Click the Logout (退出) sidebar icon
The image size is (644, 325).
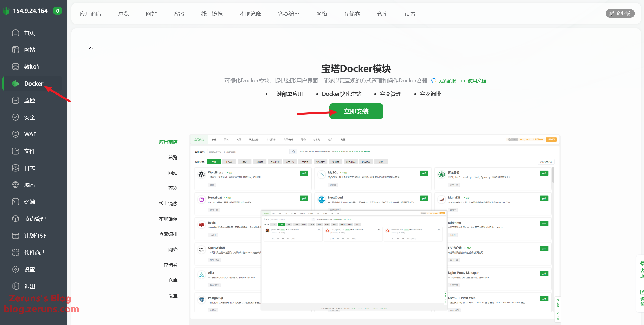click(x=15, y=286)
